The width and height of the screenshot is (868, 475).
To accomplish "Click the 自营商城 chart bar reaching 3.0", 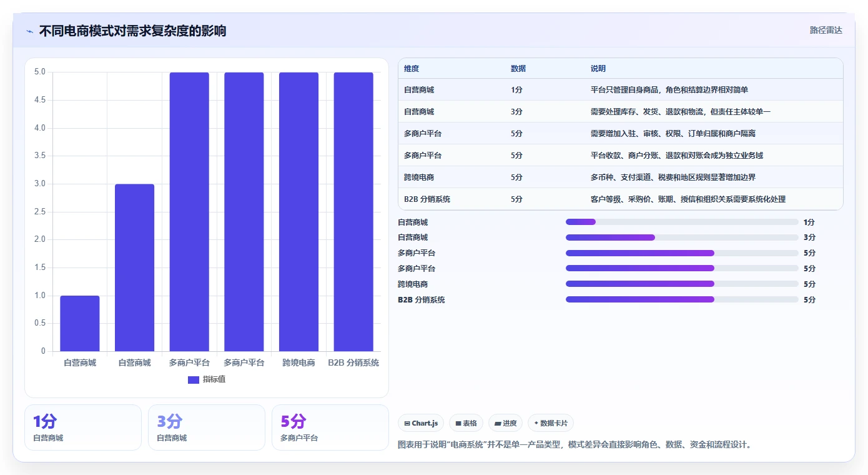I will [x=135, y=267].
